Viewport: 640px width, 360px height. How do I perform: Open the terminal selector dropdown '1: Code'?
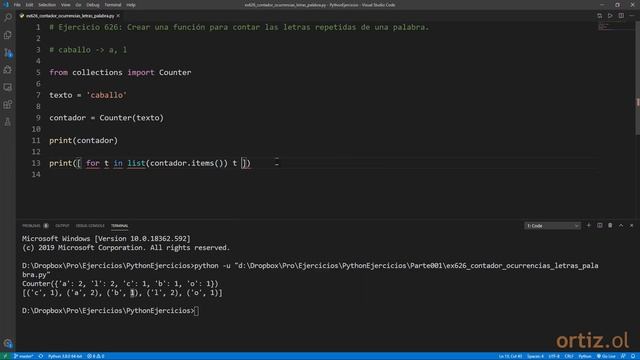click(x=552, y=226)
